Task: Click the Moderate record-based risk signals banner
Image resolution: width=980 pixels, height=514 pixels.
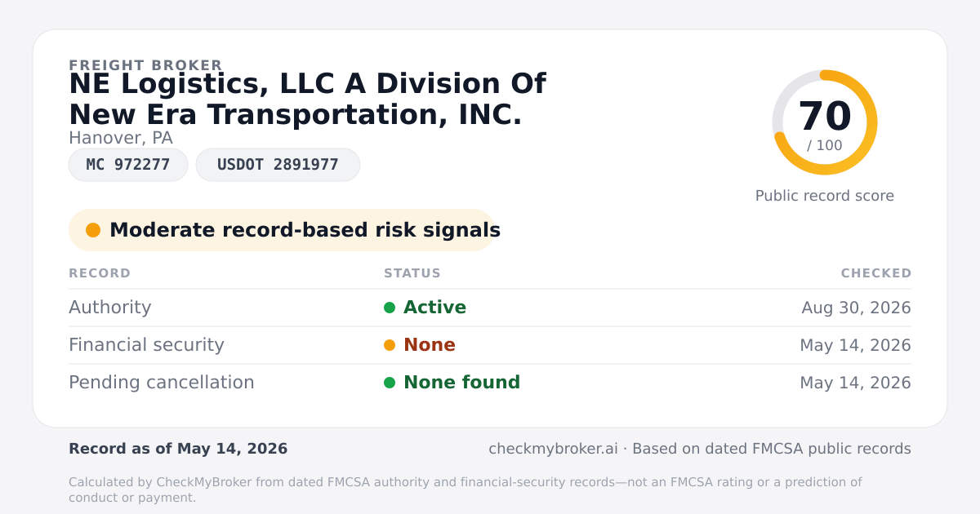Action: point(282,230)
